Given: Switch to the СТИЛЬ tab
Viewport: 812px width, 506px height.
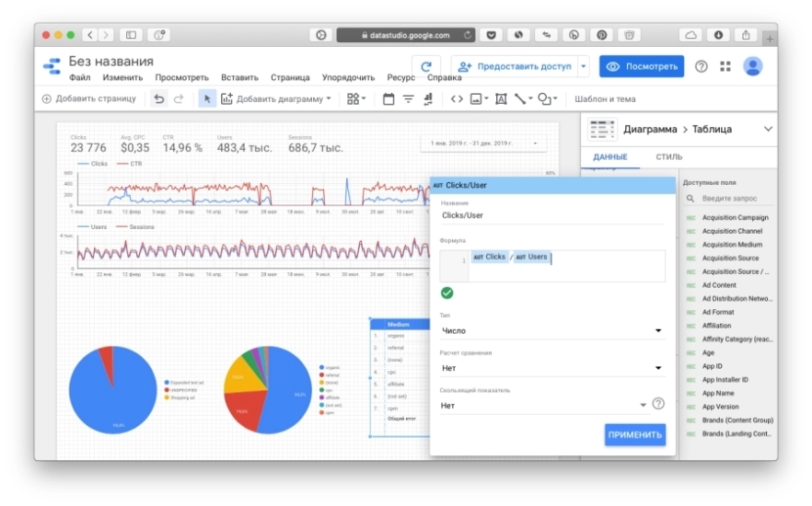Looking at the screenshot, I should (668, 156).
